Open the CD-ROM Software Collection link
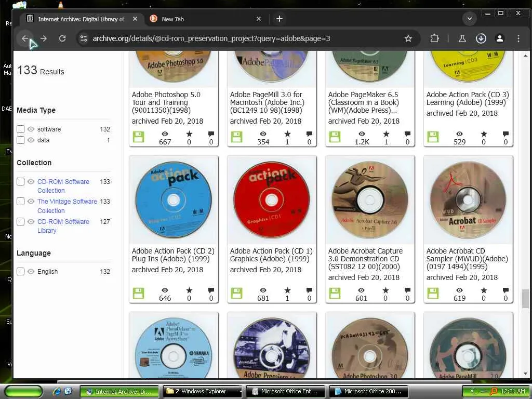Viewport: 532px width, 399px height. 63,186
